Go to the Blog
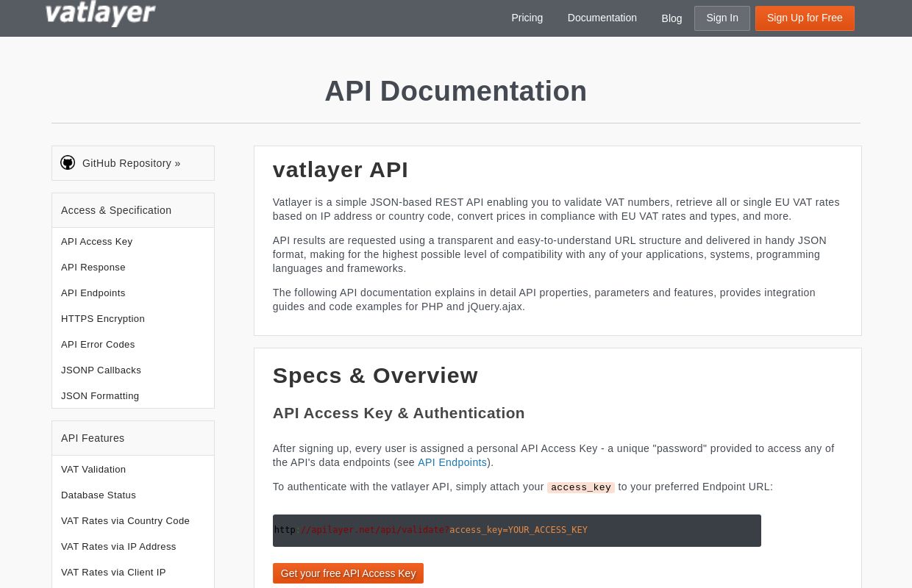 [x=671, y=18]
